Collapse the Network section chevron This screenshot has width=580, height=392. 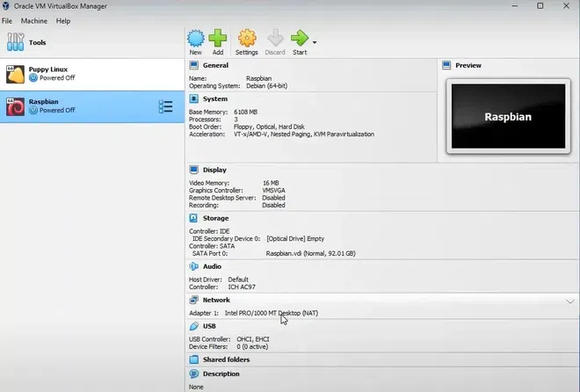(569, 301)
